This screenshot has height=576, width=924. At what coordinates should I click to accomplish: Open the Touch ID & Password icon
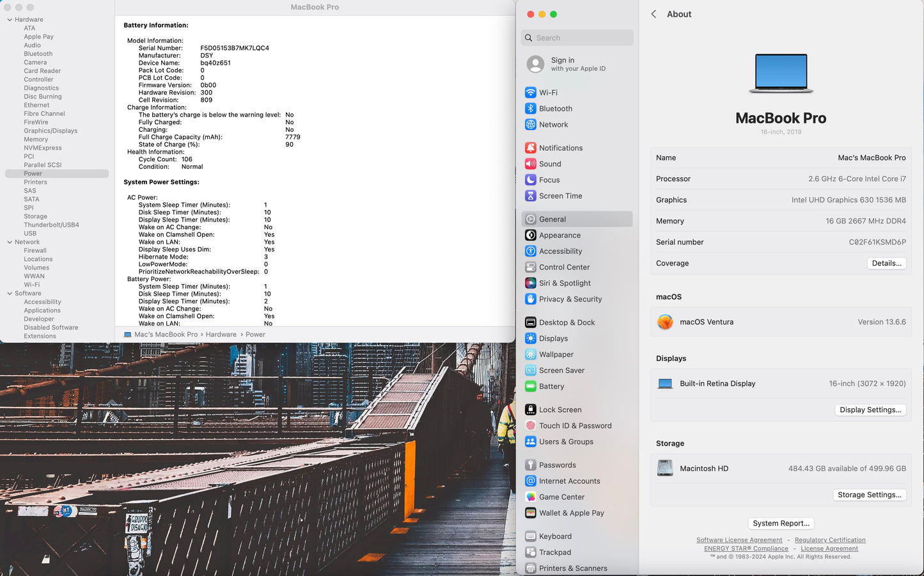530,426
